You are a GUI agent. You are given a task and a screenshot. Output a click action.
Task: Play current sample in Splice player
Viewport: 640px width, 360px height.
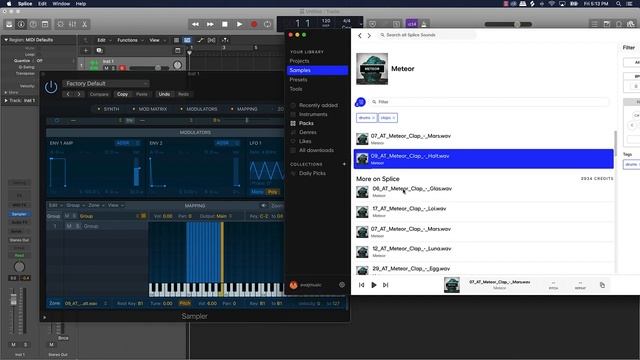(x=373, y=285)
